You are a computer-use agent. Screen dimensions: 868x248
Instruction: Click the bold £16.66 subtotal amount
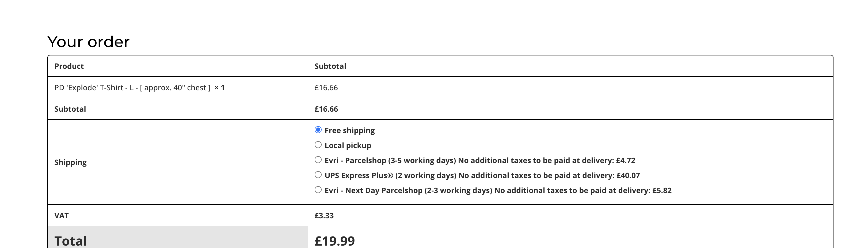(326, 109)
